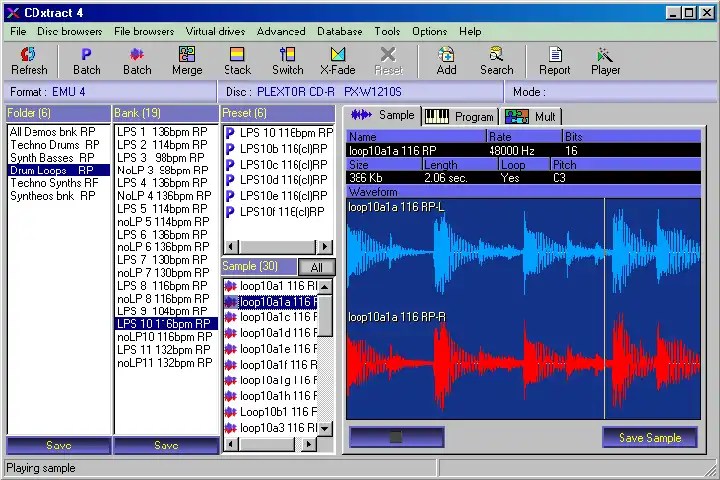Switch to the Program tab
The width and height of the screenshot is (720, 480).
point(460,117)
